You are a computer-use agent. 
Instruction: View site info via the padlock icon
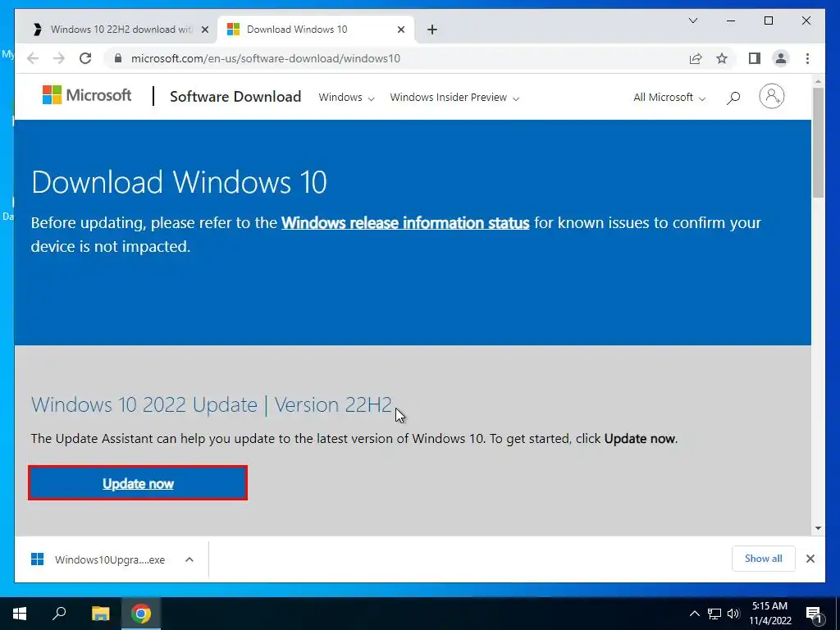[x=118, y=58]
